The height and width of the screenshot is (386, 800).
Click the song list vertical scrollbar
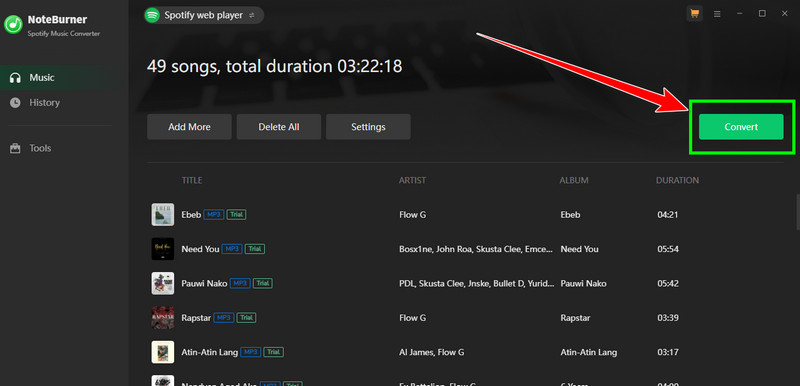798,212
